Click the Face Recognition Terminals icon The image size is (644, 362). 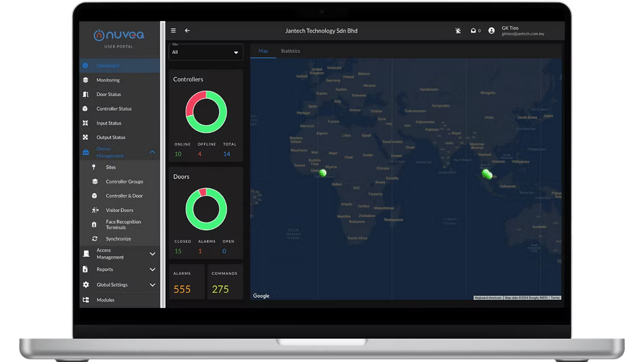(95, 224)
